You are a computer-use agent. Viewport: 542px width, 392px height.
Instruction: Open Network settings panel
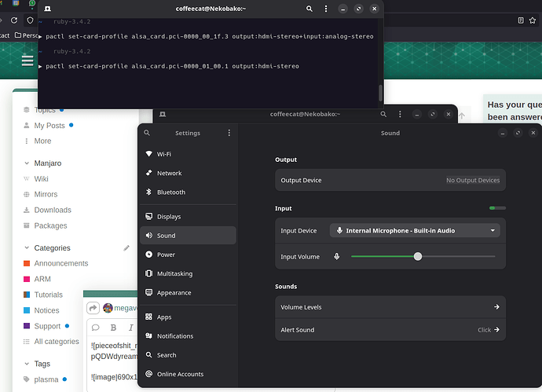point(188,173)
